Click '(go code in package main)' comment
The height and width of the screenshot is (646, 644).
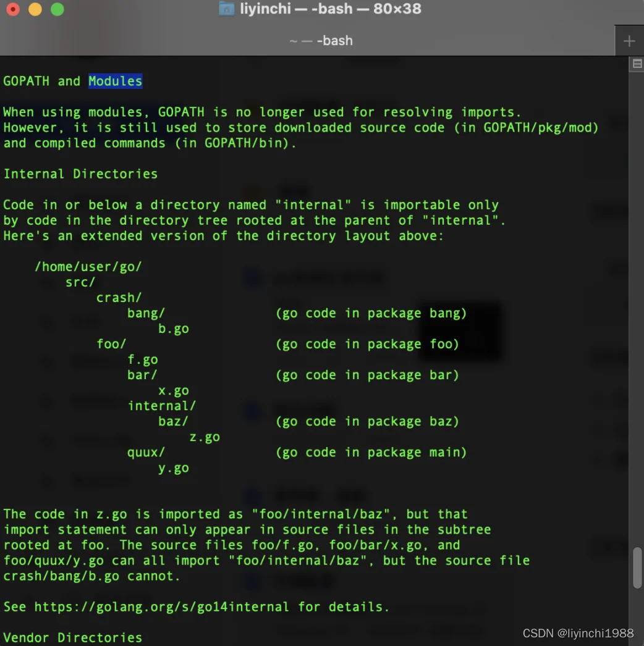[371, 452]
